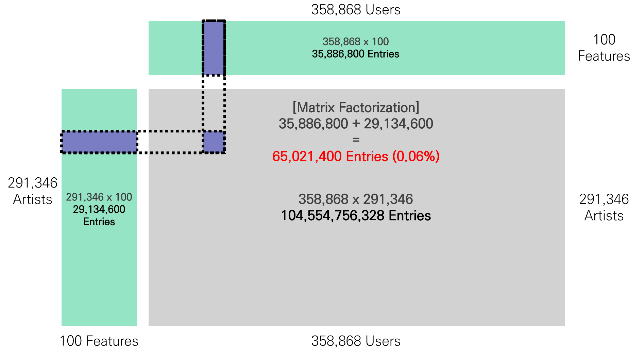
Task: Click the top "358,868 Users" label
Action: pyautogui.click(x=356, y=10)
